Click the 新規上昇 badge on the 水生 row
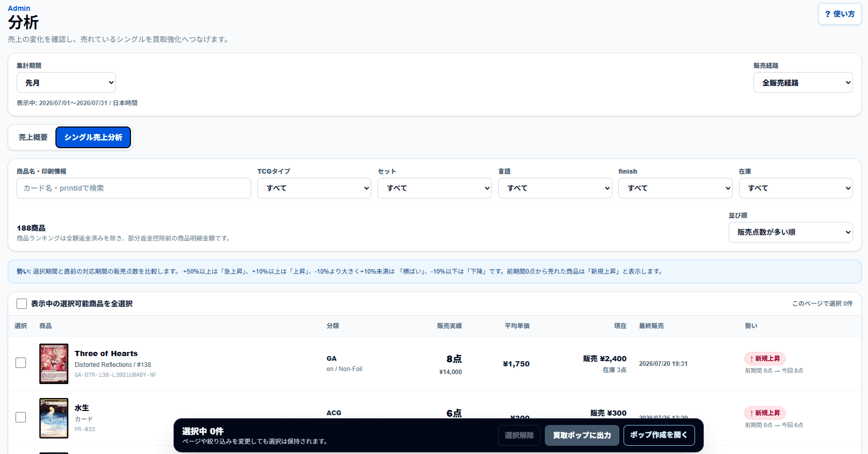The width and height of the screenshot is (868, 454). [x=765, y=413]
